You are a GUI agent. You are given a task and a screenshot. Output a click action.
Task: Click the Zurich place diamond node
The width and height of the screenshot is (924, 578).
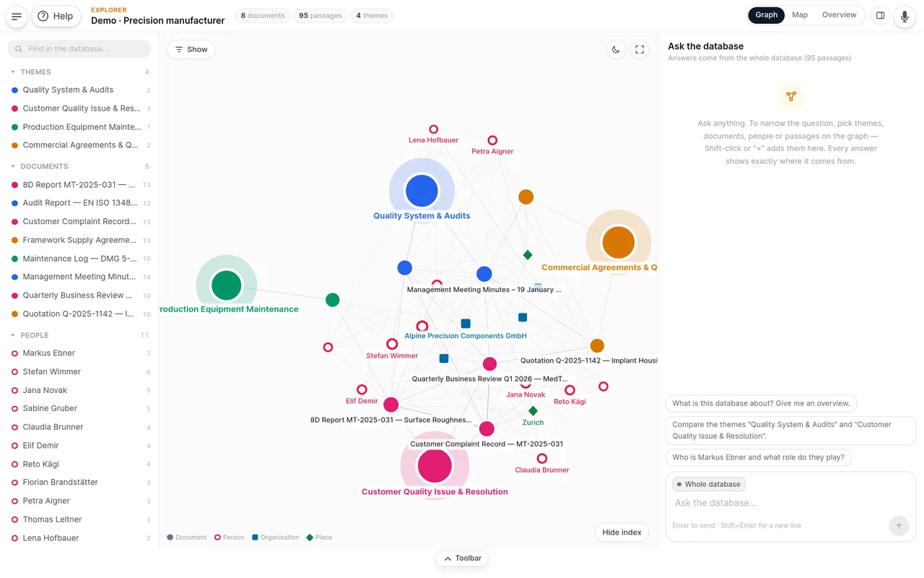coord(533,411)
